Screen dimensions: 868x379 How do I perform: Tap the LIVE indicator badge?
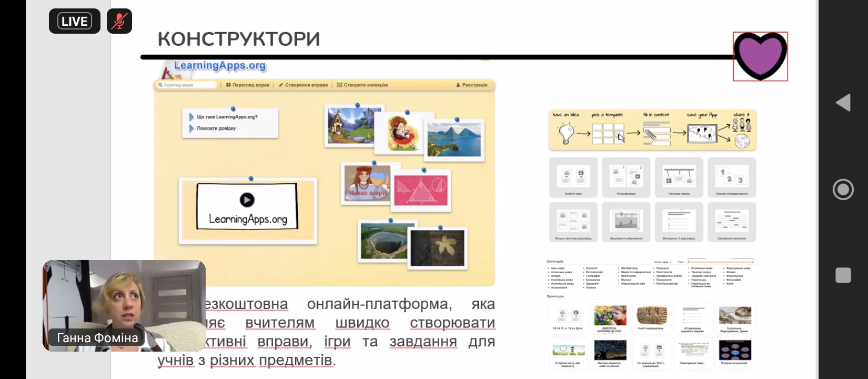(75, 22)
